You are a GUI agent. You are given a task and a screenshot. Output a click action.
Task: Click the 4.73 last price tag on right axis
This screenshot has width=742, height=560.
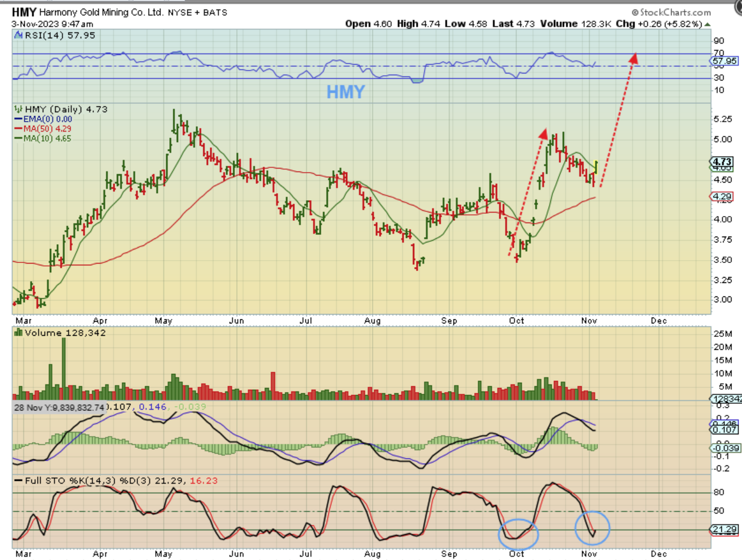722,162
